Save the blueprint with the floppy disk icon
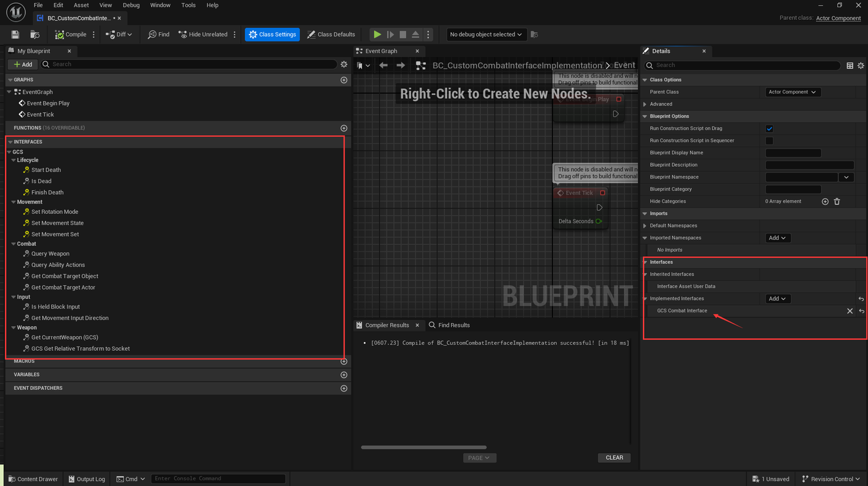 [x=15, y=35]
